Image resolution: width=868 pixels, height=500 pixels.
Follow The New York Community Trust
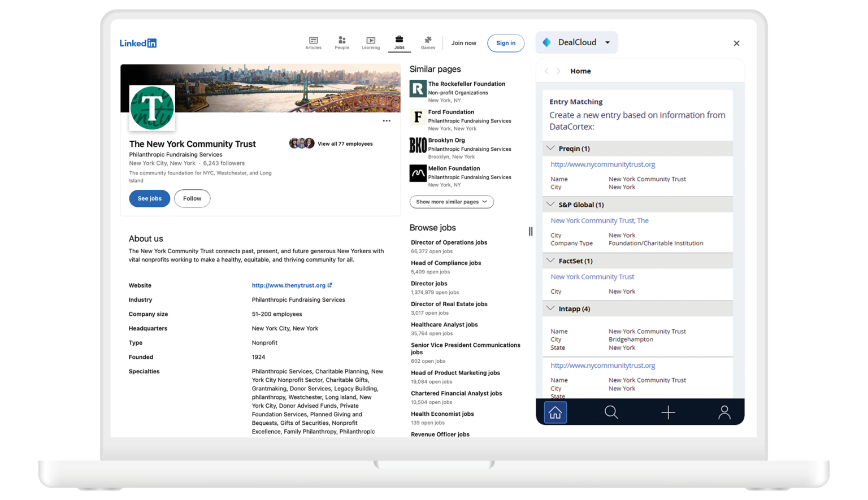click(192, 198)
